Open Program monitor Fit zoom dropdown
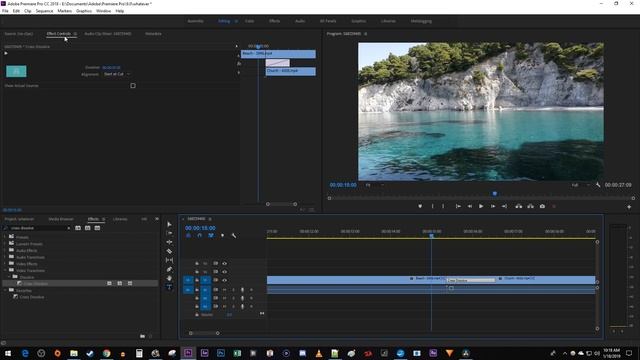640x360 pixels. click(375, 185)
